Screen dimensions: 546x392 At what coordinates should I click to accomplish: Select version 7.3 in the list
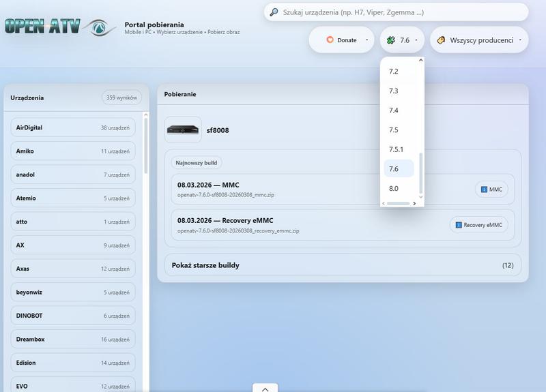pos(399,91)
